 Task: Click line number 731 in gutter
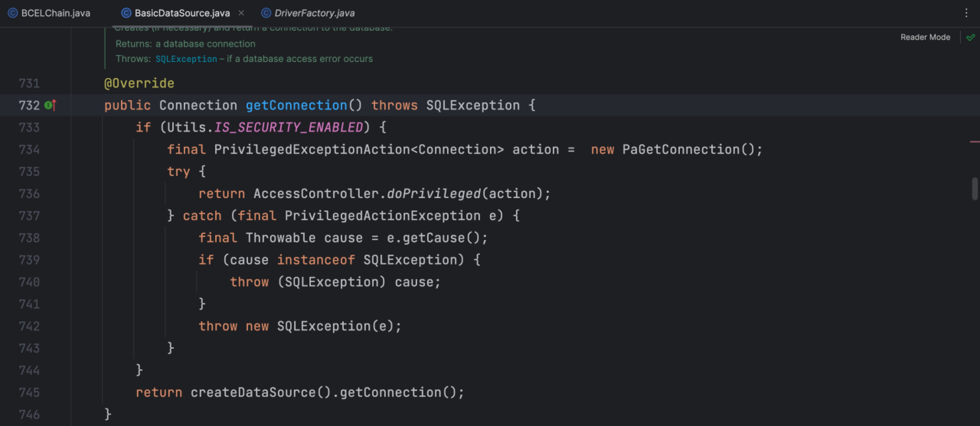29,83
